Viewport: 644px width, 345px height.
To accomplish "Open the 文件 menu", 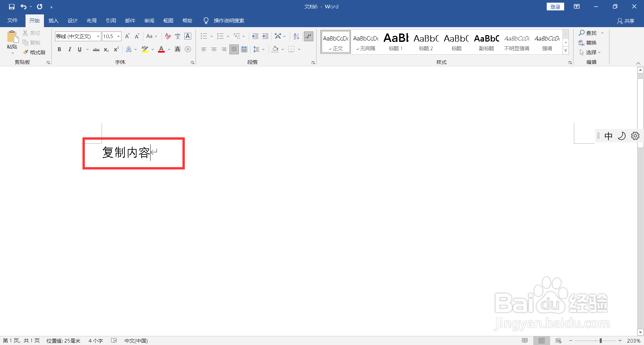I will pos(12,21).
